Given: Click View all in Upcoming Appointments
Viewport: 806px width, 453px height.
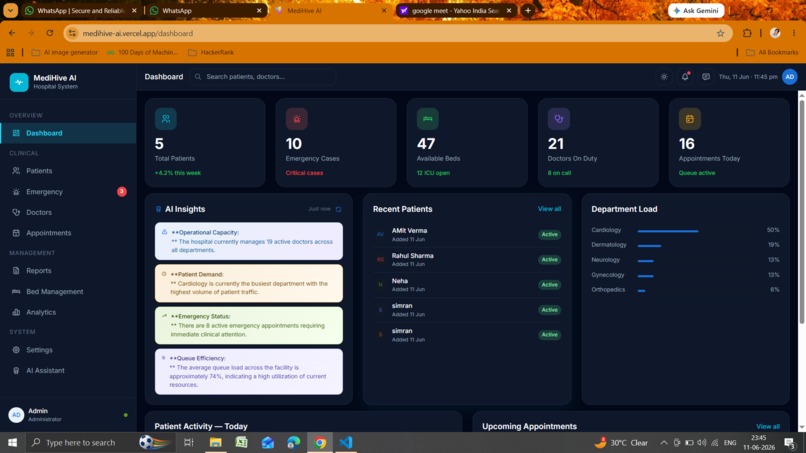Looking at the screenshot, I should [x=767, y=426].
